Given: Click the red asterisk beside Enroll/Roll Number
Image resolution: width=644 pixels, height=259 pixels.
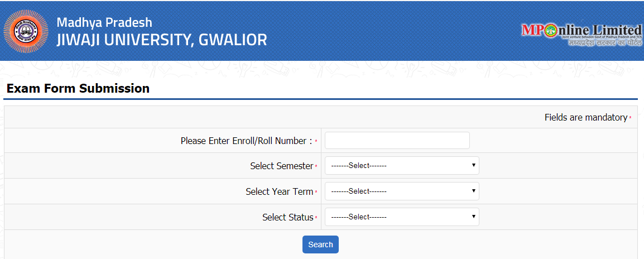Looking at the screenshot, I should pos(316,142).
